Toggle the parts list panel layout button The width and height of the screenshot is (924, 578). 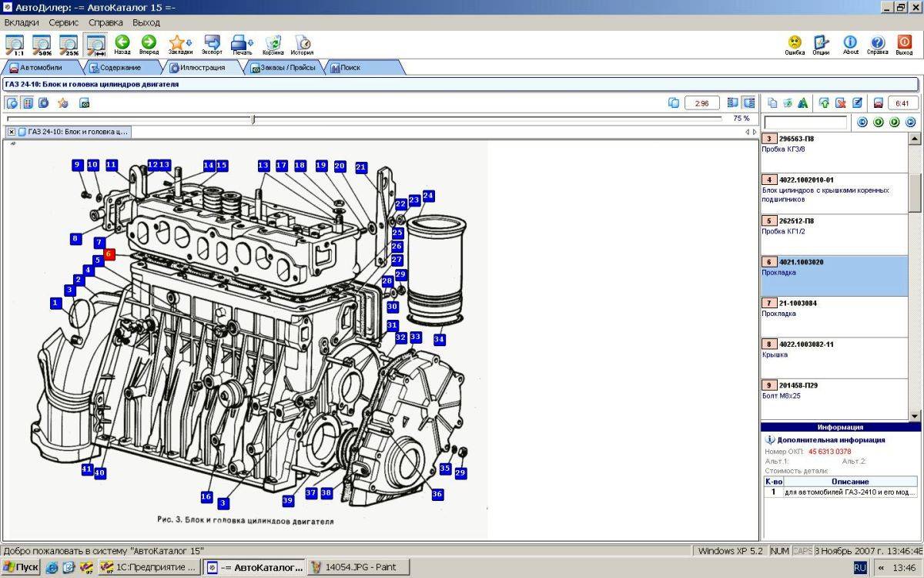[748, 102]
